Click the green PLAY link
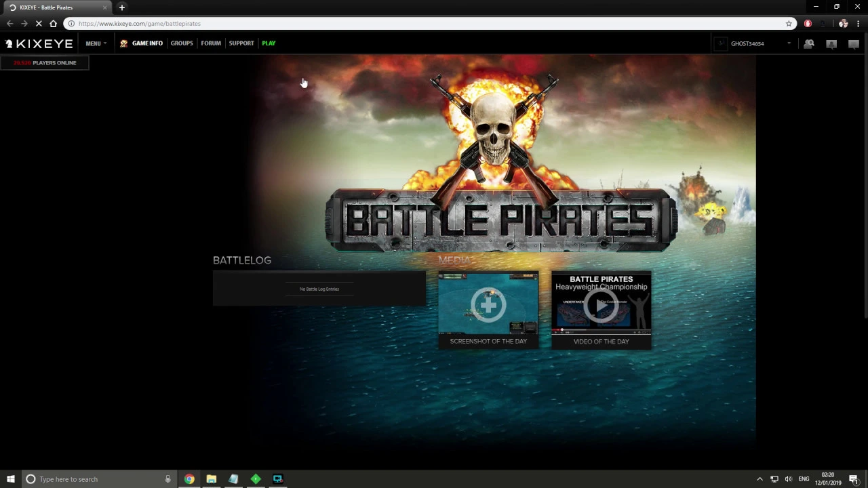Screen dimensions: 868x488 269,43
